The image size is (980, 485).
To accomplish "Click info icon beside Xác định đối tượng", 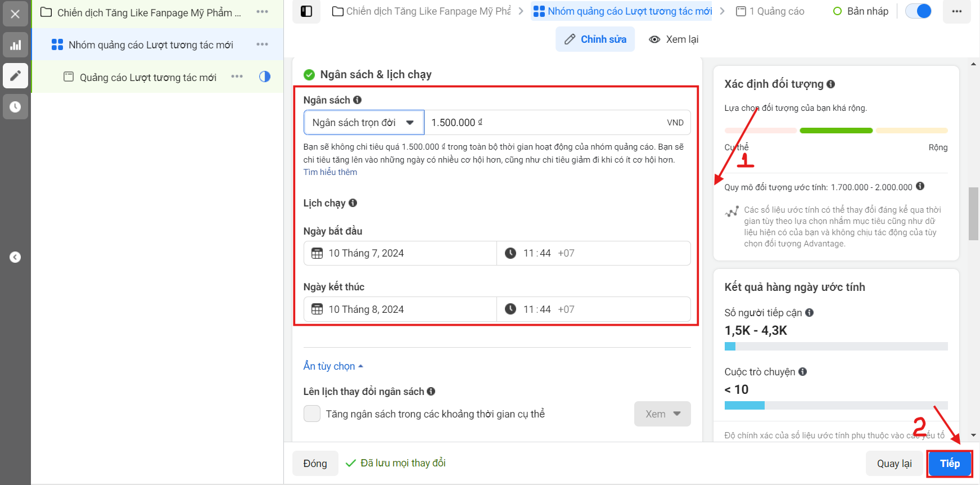I will 831,84.
